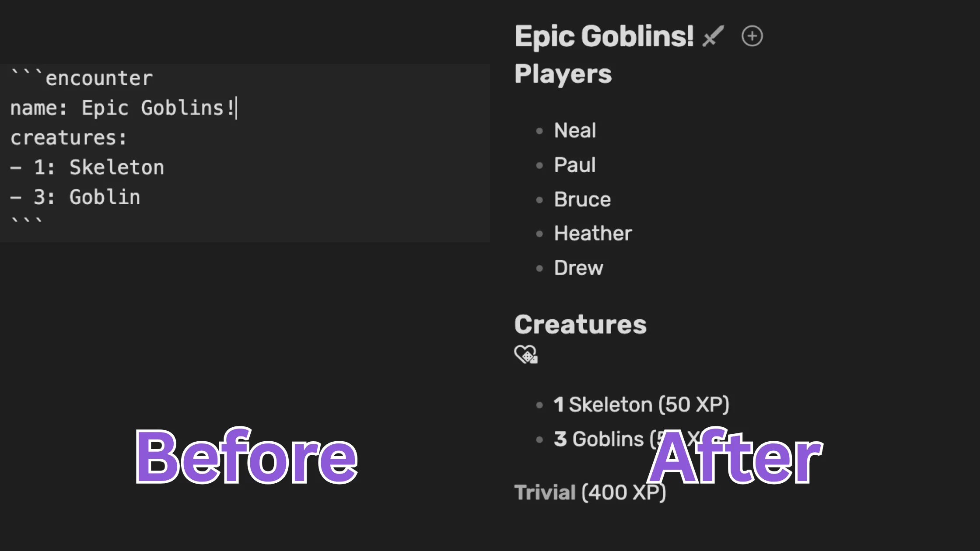Select the Players heading
The width and height of the screenshot is (980, 551).
[x=563, y=74]
